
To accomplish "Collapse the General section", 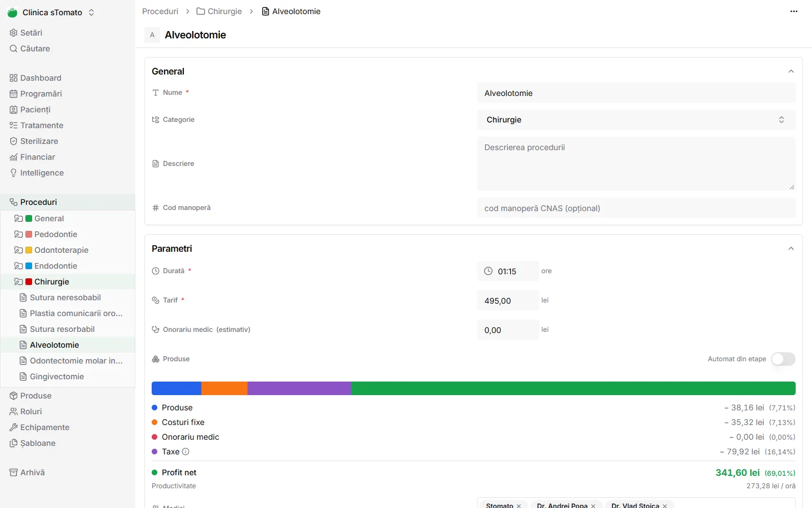I will [791, 71].
